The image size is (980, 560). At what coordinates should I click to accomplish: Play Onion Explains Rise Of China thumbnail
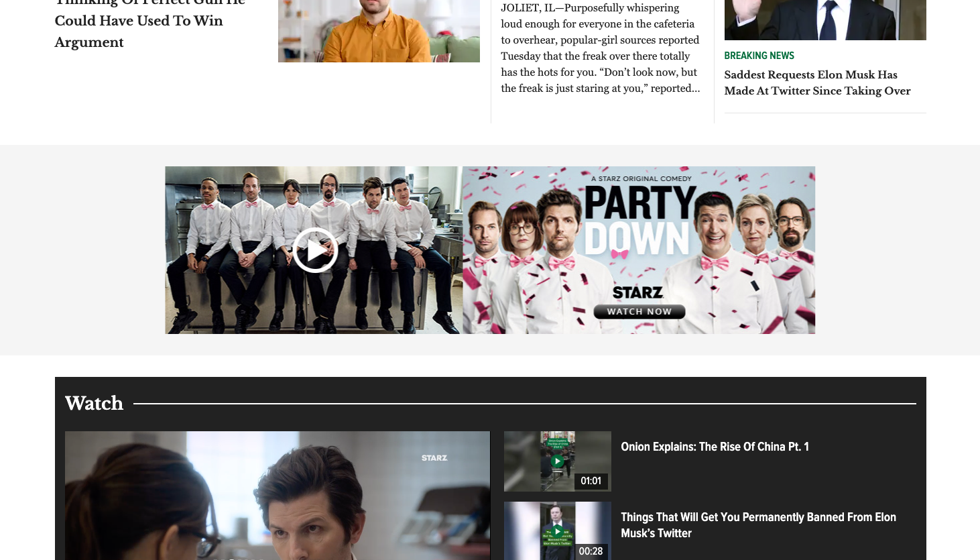[557, 461]
